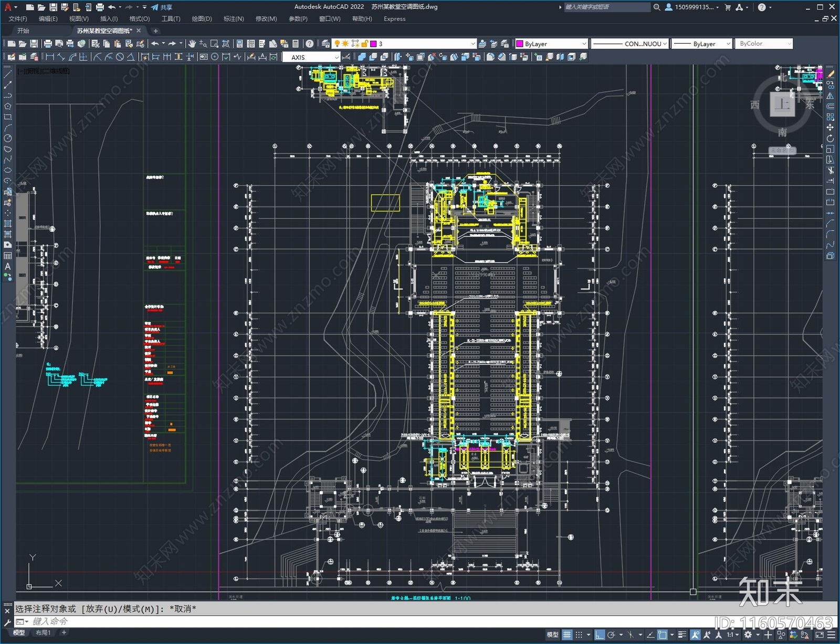Image resolution: width=840 pixels, height=644 pixels.
Task: Toggle snap mode dots in status bar
Action: pyautogui.click(x=579, y=635)
